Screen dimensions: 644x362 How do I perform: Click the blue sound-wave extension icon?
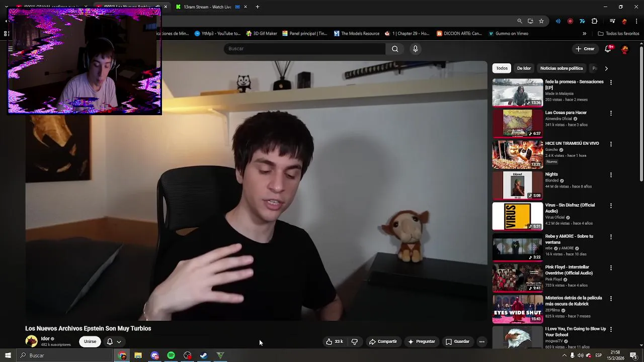tap(558, 21)
